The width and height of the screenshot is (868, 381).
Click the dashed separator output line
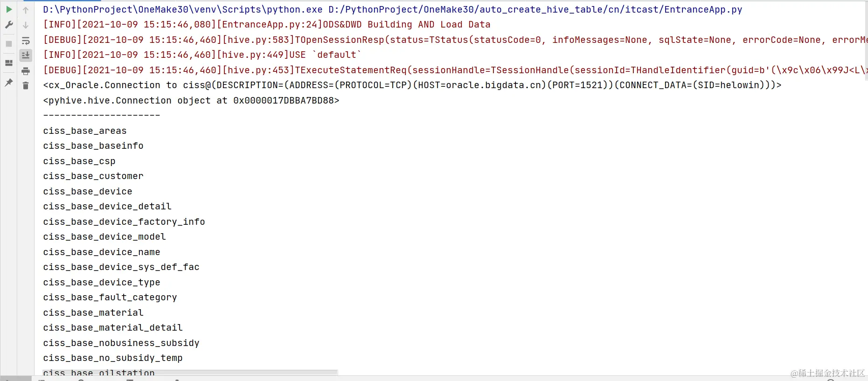coord(102,115)
